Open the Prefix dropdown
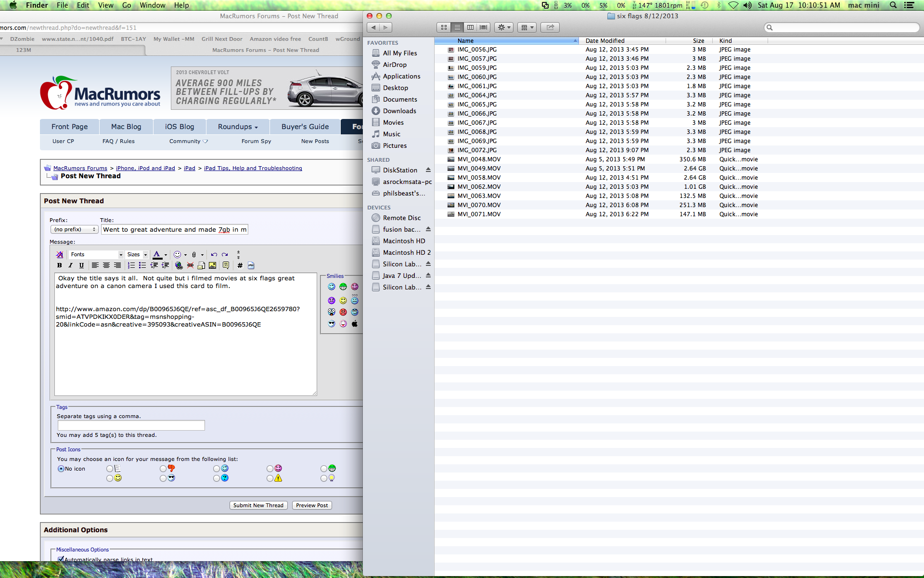The image size is (924, 578). (x=74, y=229)
